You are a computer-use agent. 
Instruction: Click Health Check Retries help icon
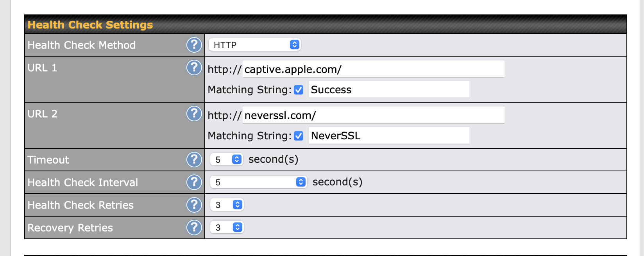(194, 205)
